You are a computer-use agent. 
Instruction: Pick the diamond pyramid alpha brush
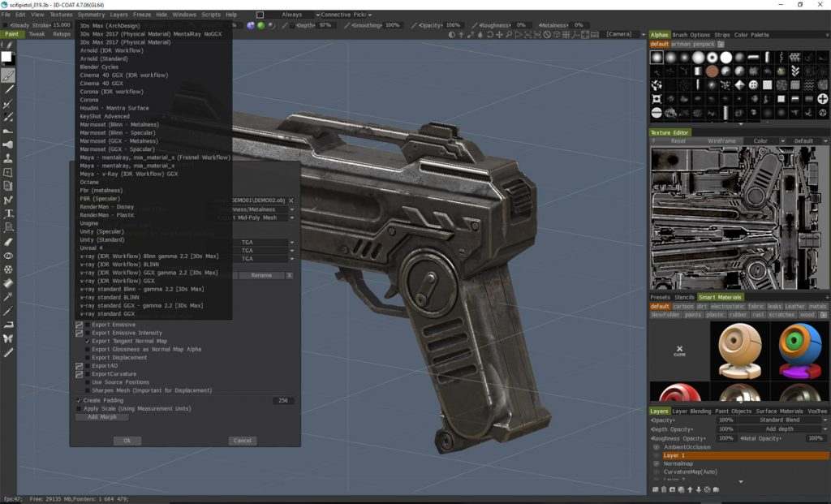740,84
